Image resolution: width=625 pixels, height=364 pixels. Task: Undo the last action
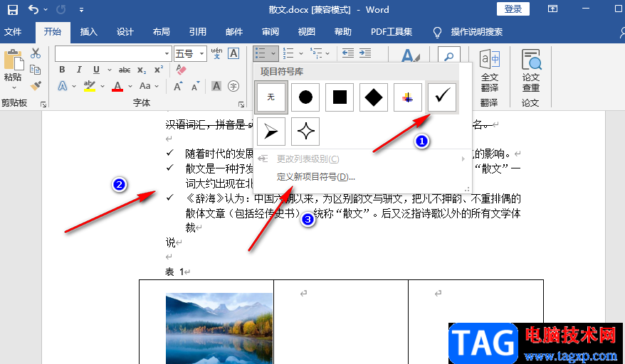(x=33, y=9)
